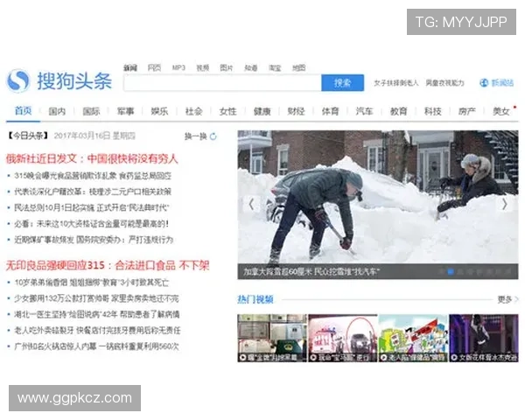Open the 娱乐 news section
The image size is (525, 420).
(x=159, y=111)
